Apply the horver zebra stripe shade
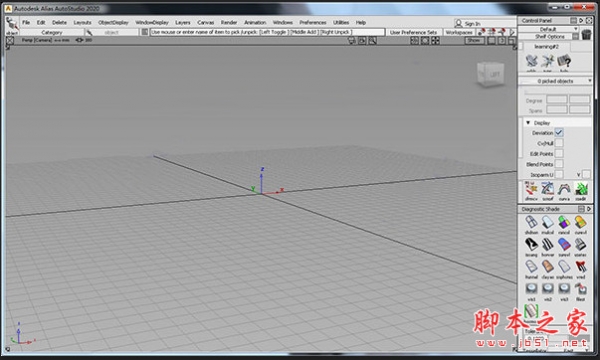The image size is (600, 360). (548, 244)
